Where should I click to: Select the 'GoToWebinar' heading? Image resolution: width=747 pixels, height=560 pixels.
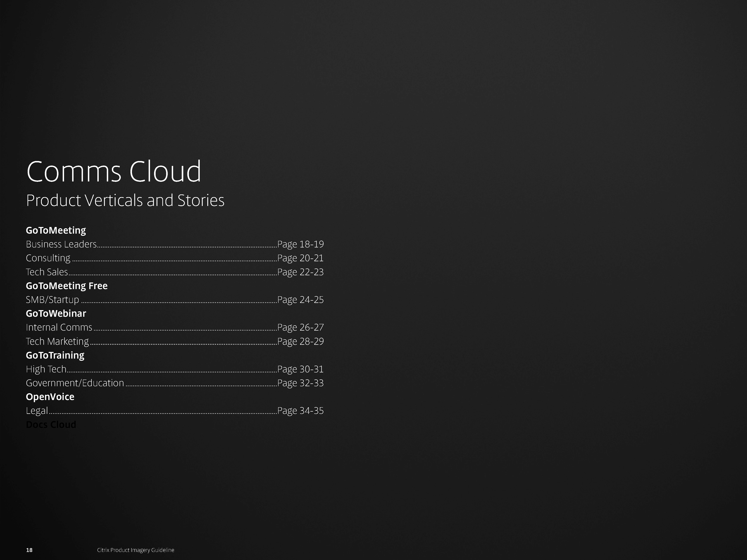point(56,314)
